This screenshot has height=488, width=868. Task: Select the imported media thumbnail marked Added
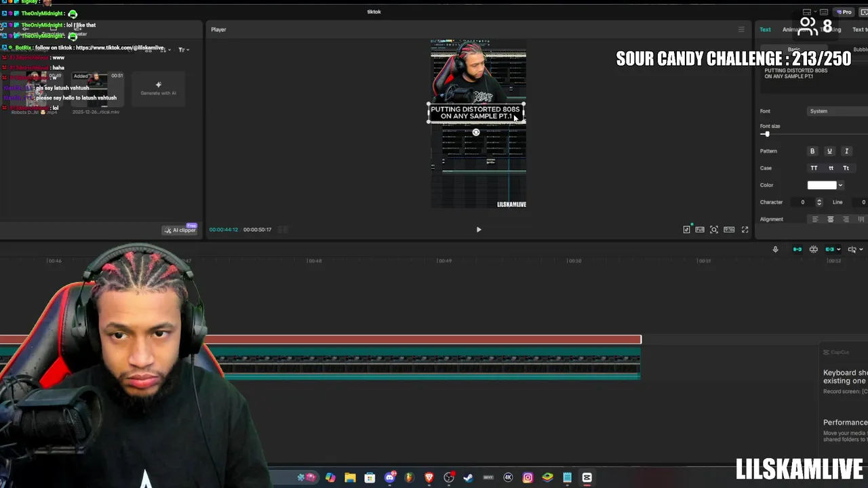coord(98,89)
